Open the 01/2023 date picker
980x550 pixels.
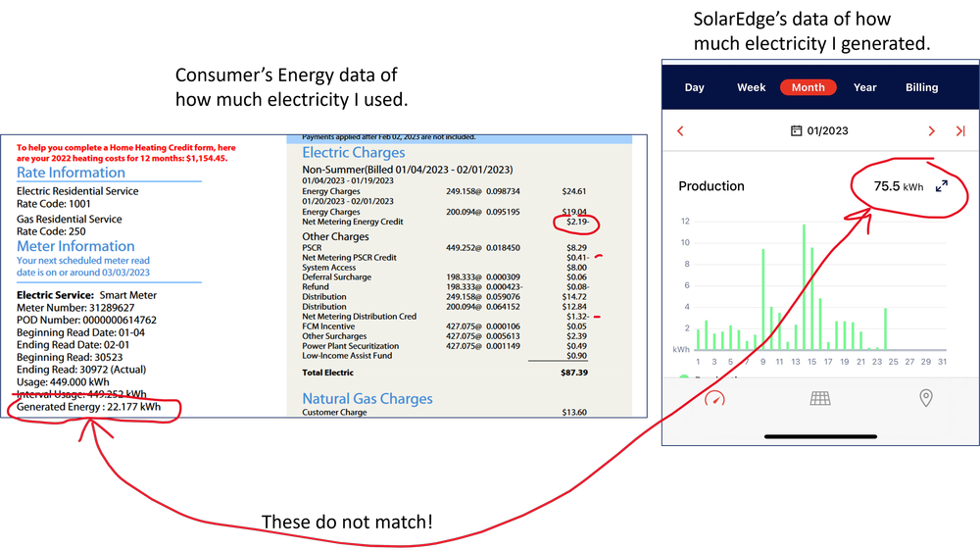click(819, 130)
